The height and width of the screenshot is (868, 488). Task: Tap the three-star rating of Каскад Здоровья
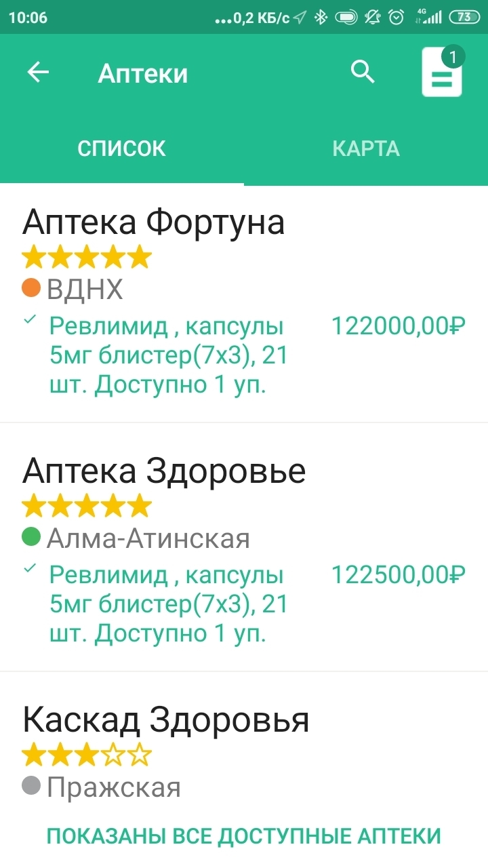(x=87, y=755)
